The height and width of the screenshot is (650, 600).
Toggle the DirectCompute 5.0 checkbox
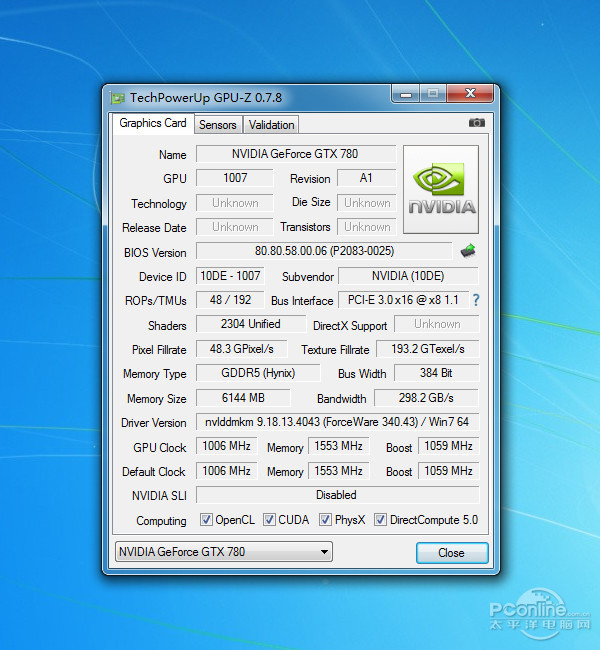coord(380,520)
